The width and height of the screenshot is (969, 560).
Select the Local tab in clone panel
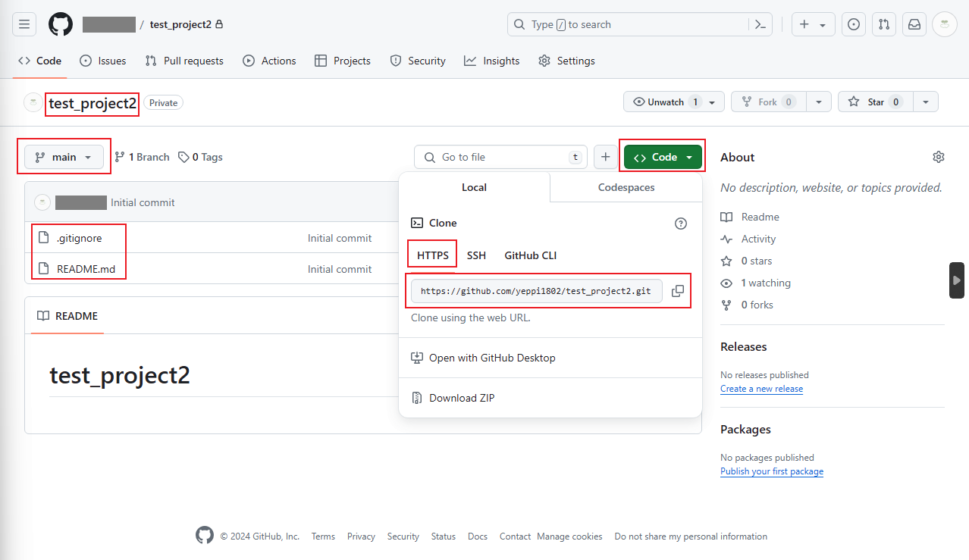coord(475,187)
